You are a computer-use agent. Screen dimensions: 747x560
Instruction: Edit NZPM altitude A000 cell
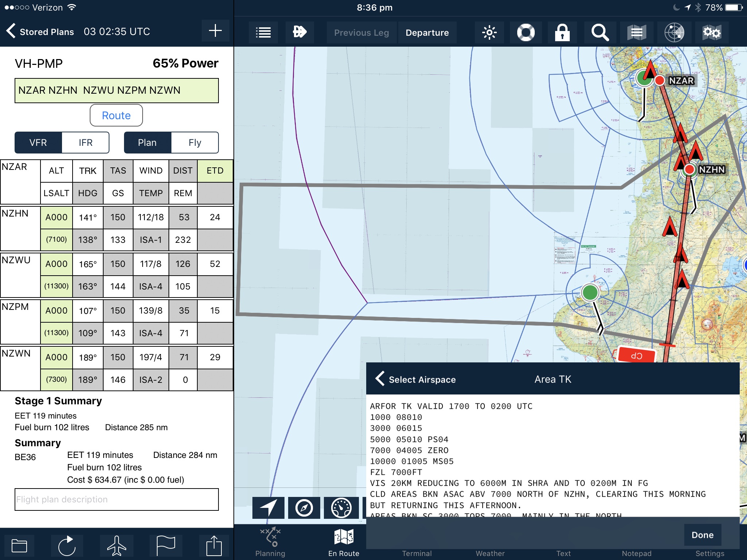click(57, 311)
